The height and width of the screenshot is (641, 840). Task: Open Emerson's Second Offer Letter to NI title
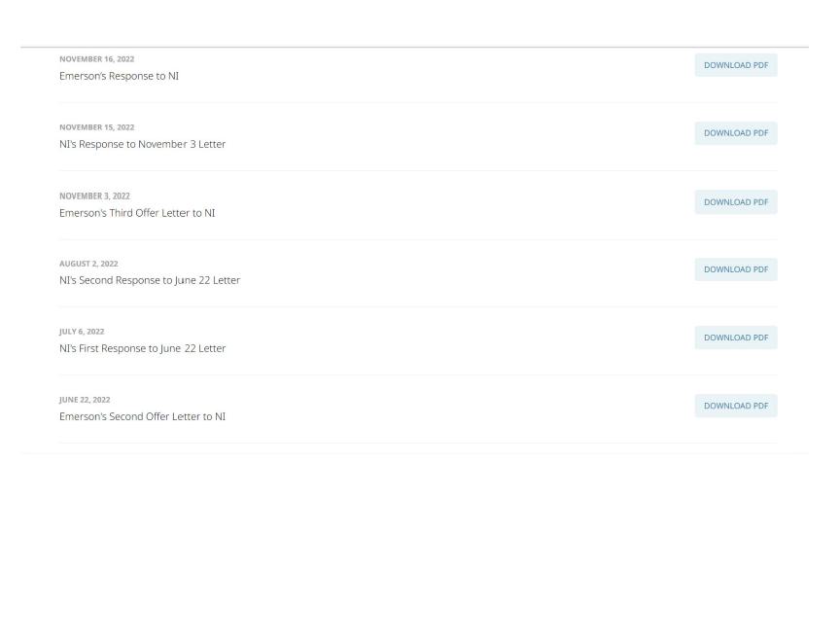[x=143, y=416]
